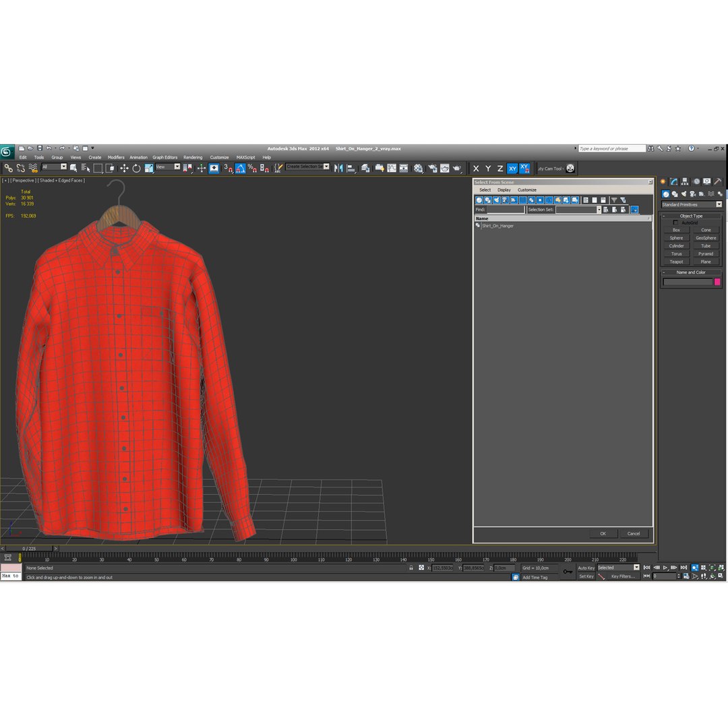Click the Unlink Selection icon
This screenshot has height=728, width=728.
(20, 168)
